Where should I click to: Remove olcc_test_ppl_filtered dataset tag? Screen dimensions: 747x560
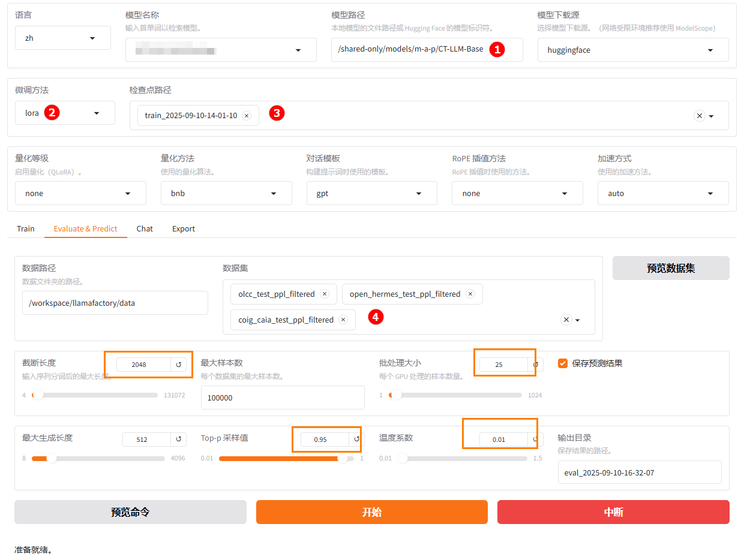coord(325,294)
